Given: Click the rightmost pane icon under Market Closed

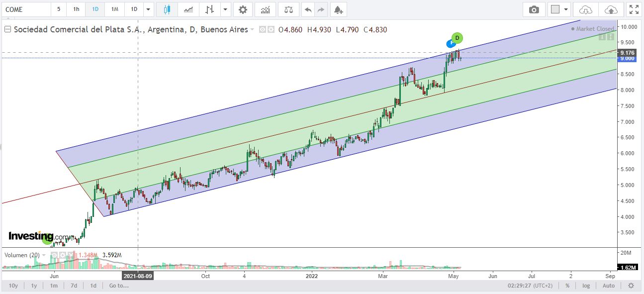Looking at the screenshot, I should [x=610, y=36].
